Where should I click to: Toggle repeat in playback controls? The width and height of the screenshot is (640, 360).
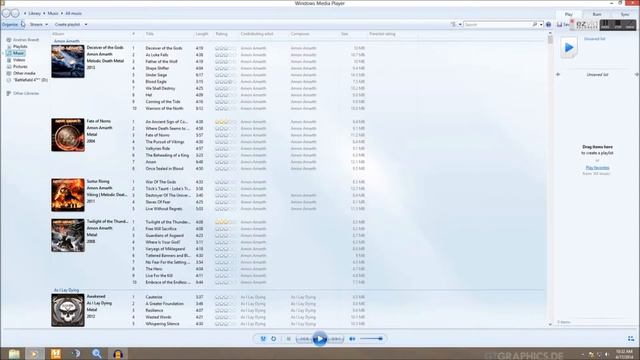[x=273, y=339]
